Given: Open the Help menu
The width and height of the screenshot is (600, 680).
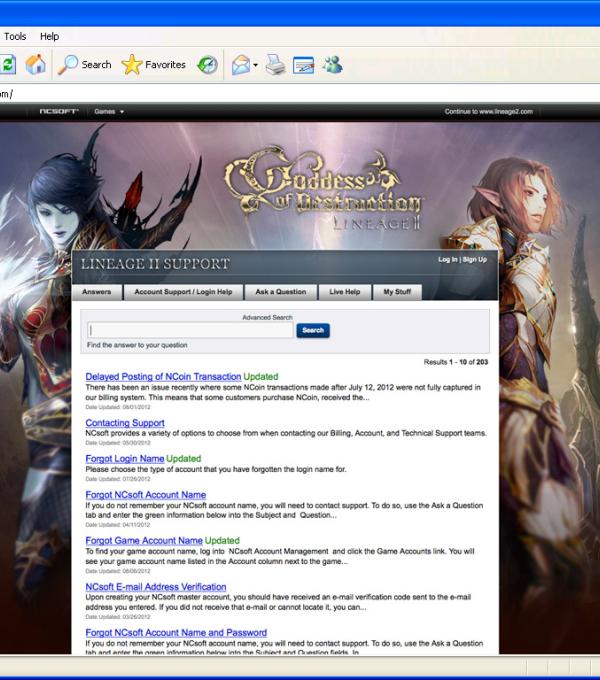Looking at the screenshot, I should click(49, 37).
